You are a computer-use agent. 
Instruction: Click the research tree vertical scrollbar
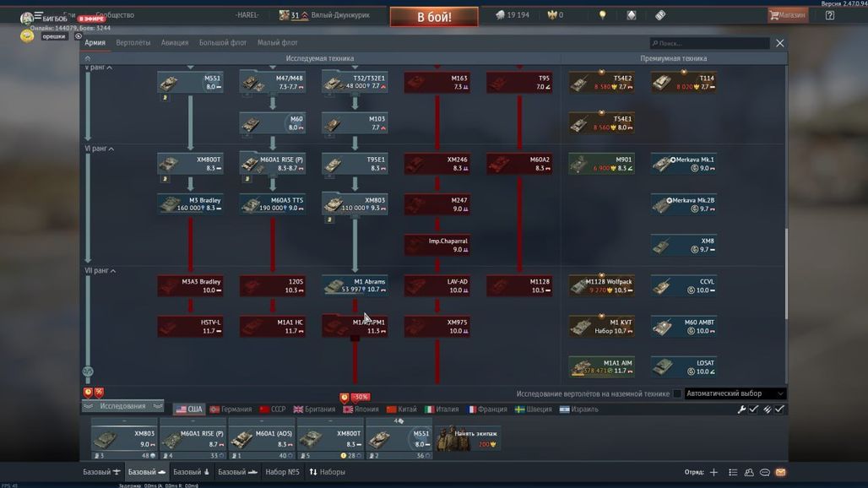click(785, 274)
